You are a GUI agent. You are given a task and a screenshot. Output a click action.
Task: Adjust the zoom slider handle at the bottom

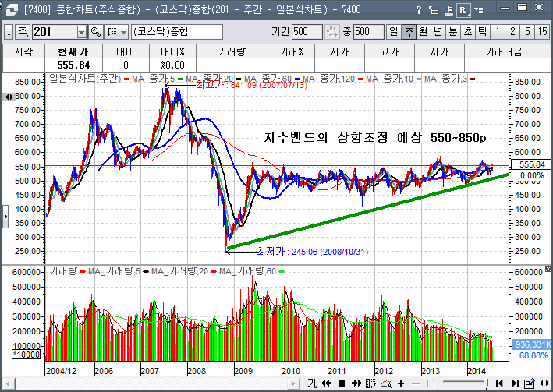[x=487, y=383]
